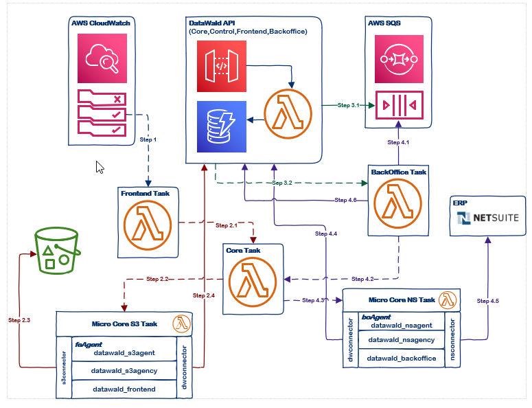This screenshot has height=408, width=532.
Task: Click the AWS SQS service icon
Action: point(399,59)
